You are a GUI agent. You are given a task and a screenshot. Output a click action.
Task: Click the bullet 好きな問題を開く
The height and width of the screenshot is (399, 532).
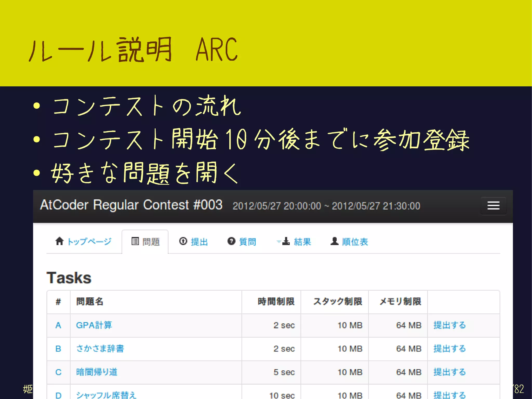144,173
